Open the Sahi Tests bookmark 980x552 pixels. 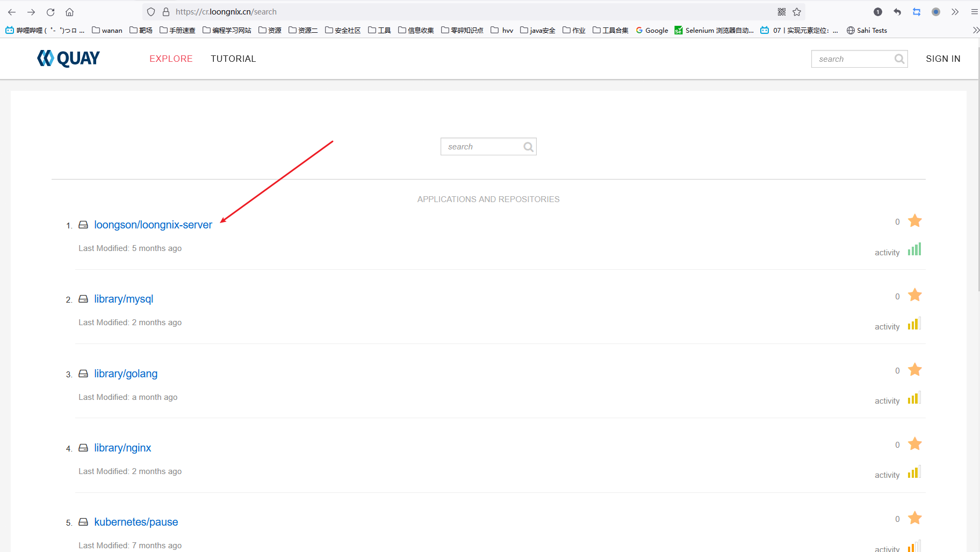pyautogui.click(x=867, y=30)
